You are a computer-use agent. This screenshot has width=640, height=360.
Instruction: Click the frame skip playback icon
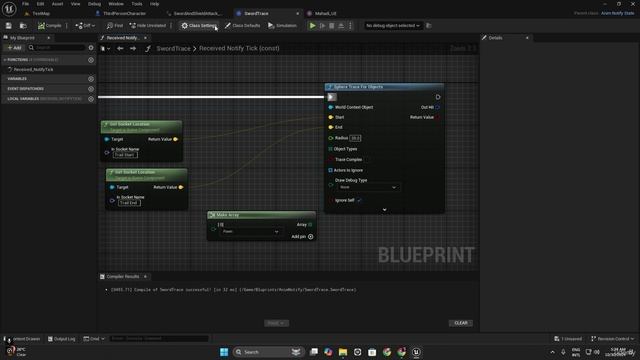[x=322, y=26]
